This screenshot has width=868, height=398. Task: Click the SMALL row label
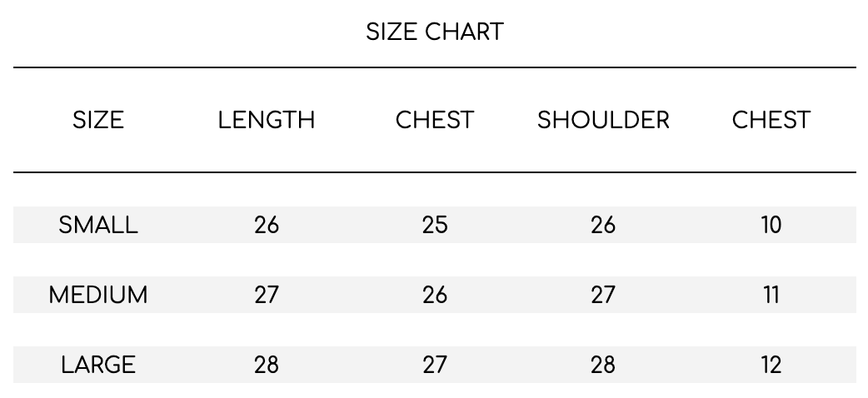(x=98, y=225)
